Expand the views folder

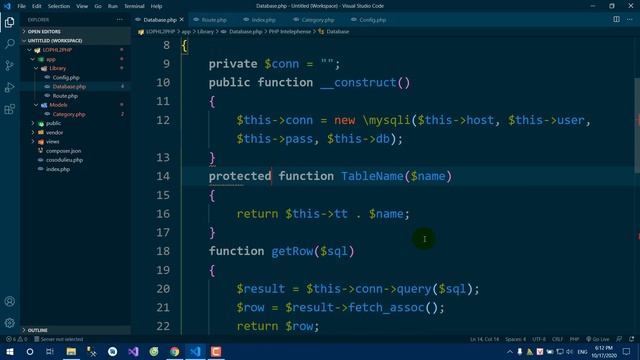click(x=33, y=142)
